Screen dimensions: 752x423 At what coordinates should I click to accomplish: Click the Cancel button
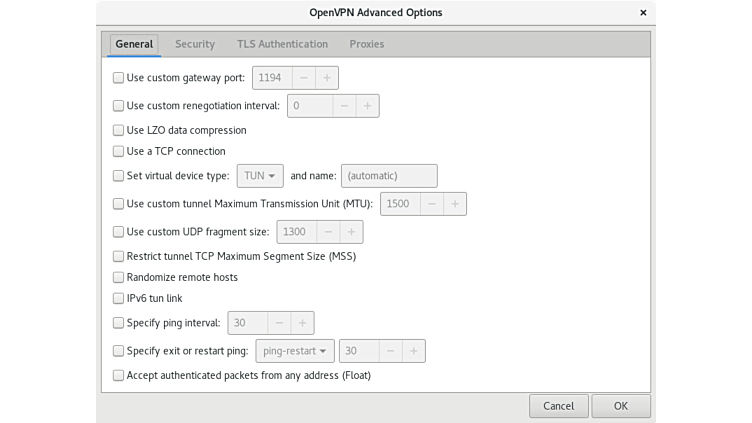(558, 406)
